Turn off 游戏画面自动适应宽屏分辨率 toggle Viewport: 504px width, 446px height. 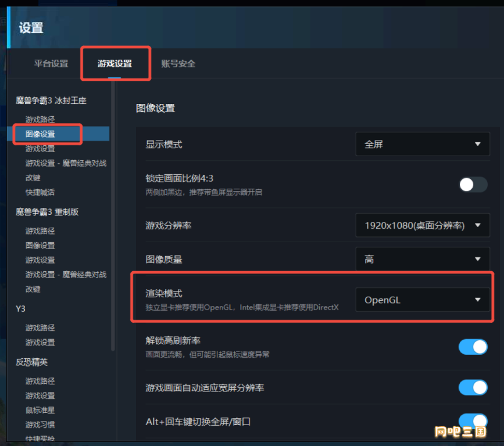(473, 387)
